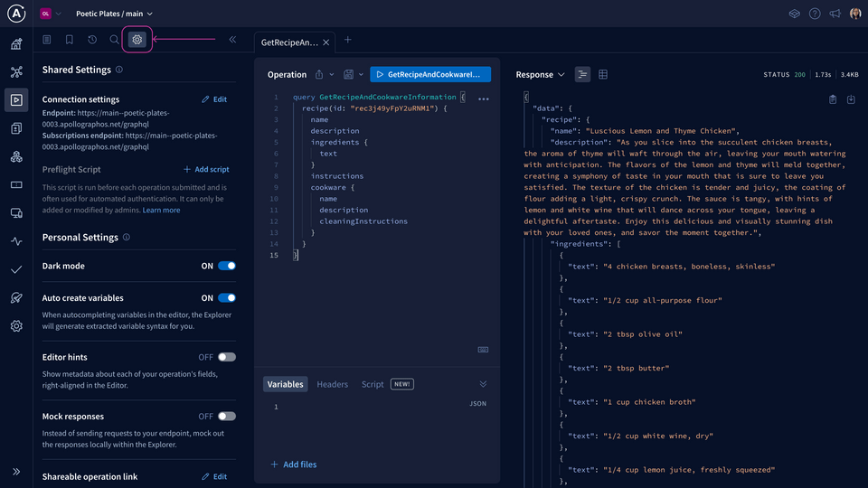Open the Documentation panel icon

[x=47, y=39]
